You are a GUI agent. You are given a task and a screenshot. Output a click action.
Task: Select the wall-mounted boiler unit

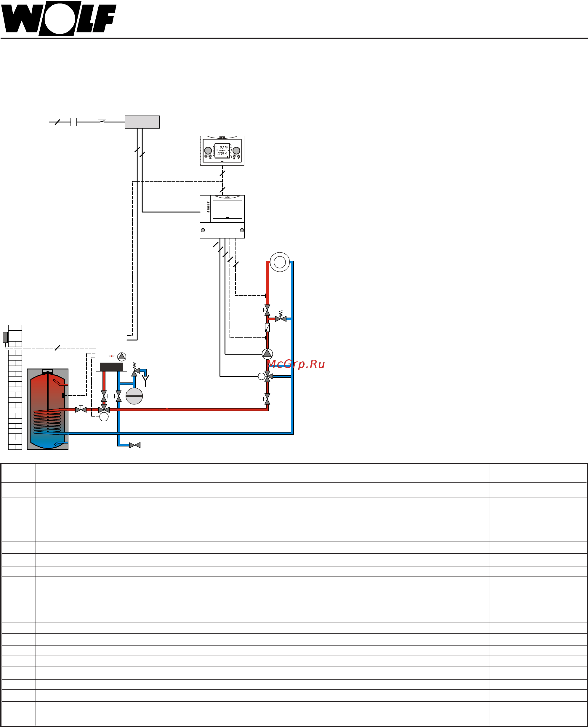(111, 345)
